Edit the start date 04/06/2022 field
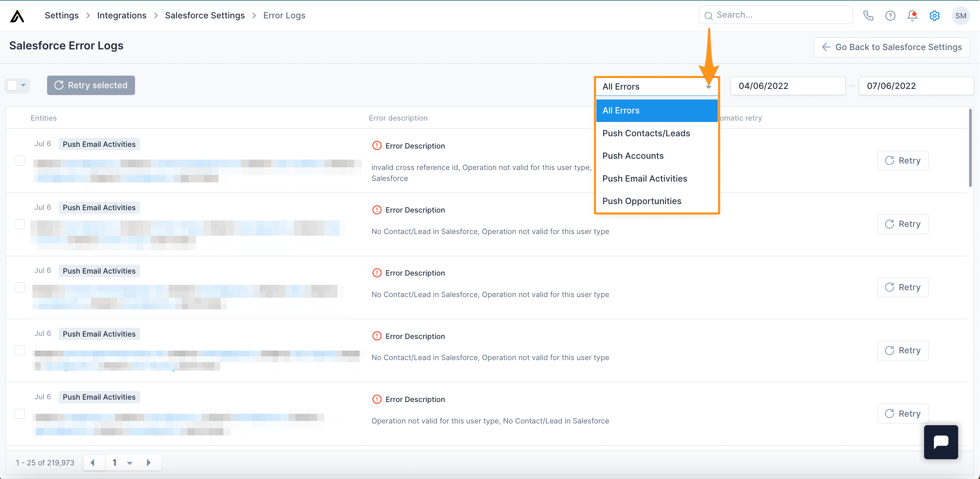Image resolution: width=980 pixels, height=479 pixels. click(x=788, y=86)
